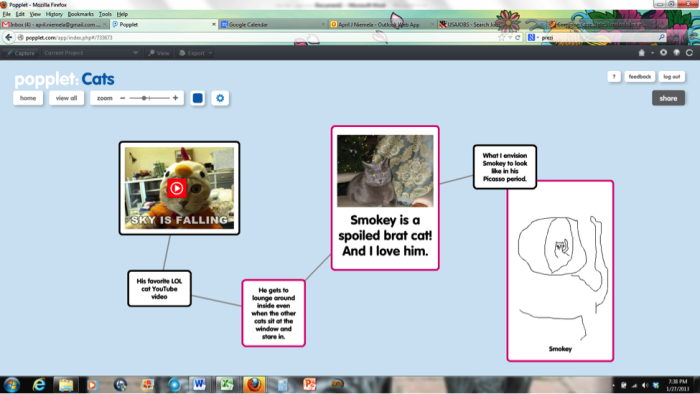
Task: Close the Popplet browser tab
Action: pos(213,25)
